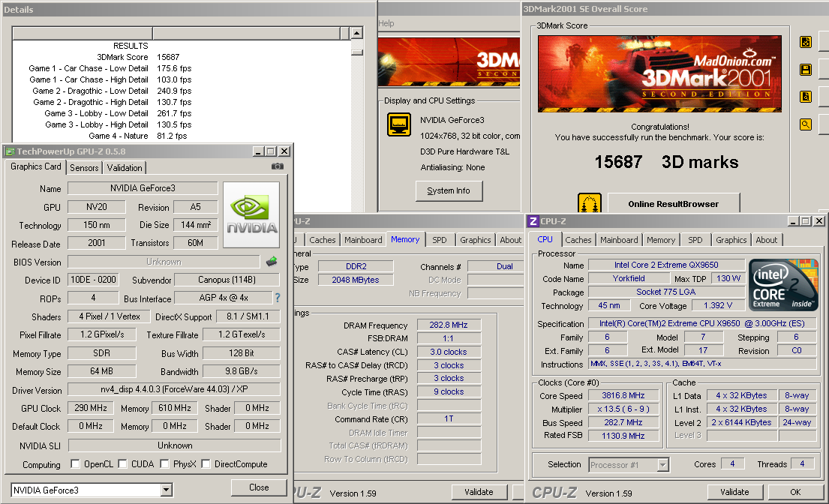Viewport: 829px width, 504px height.
Task: Click the floppy disk save icon in 3DMark score window
Action: pos(806,70)
